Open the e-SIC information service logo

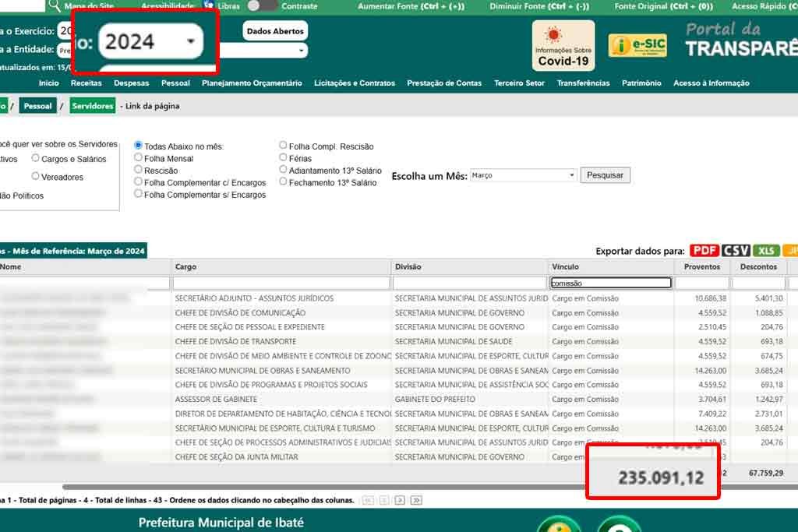point(637,45)
